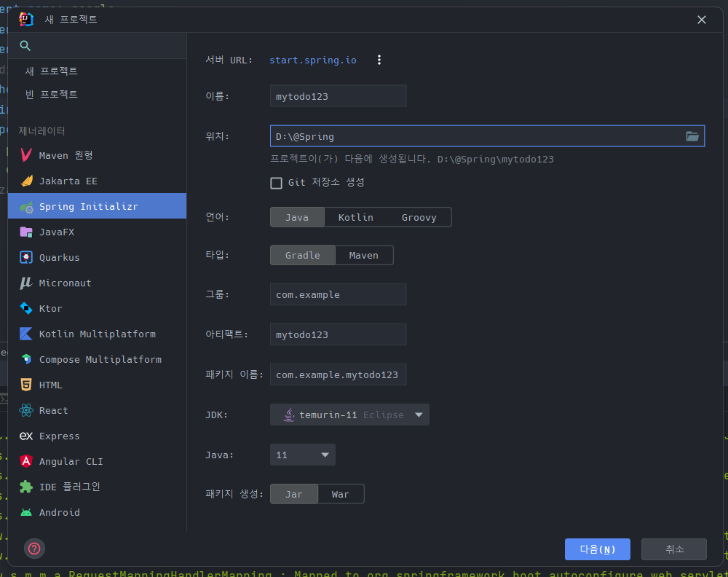Choose War packaging
The image size is (728, 577).
pos(340,494)
